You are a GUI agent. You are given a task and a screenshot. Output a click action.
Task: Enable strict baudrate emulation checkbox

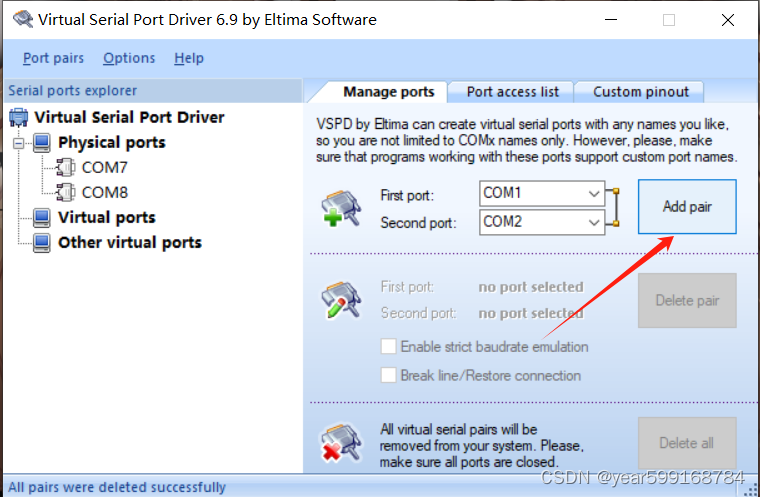388,347
